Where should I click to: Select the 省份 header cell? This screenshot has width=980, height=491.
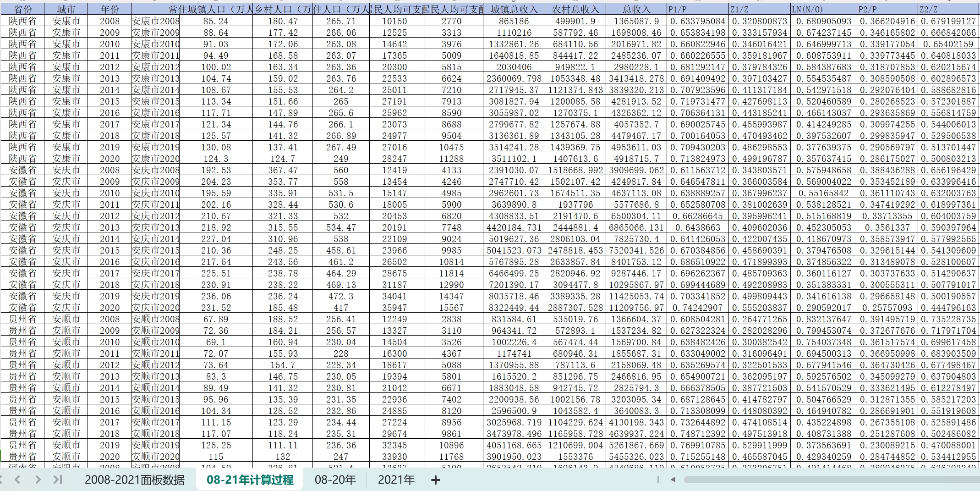coord(22,9)
